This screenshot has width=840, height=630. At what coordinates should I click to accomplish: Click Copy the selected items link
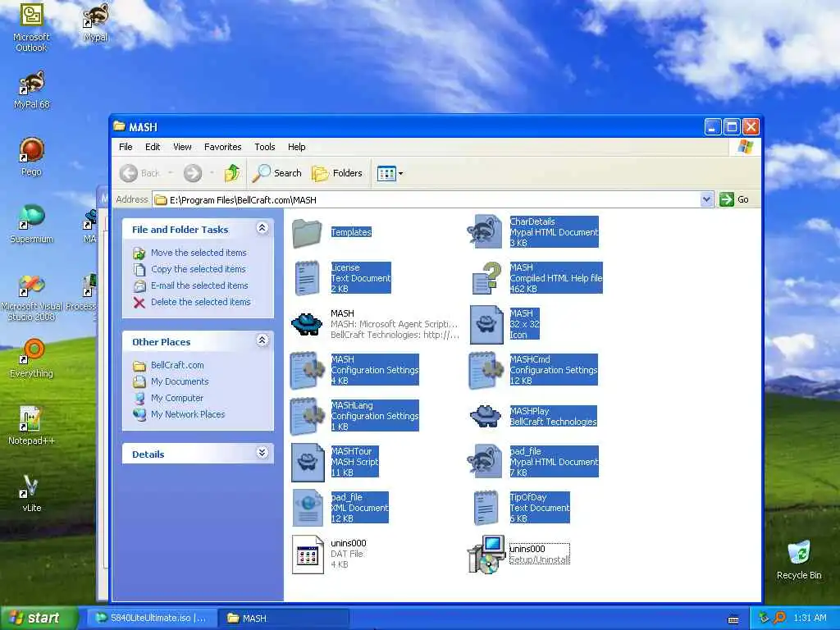point(199,269)
